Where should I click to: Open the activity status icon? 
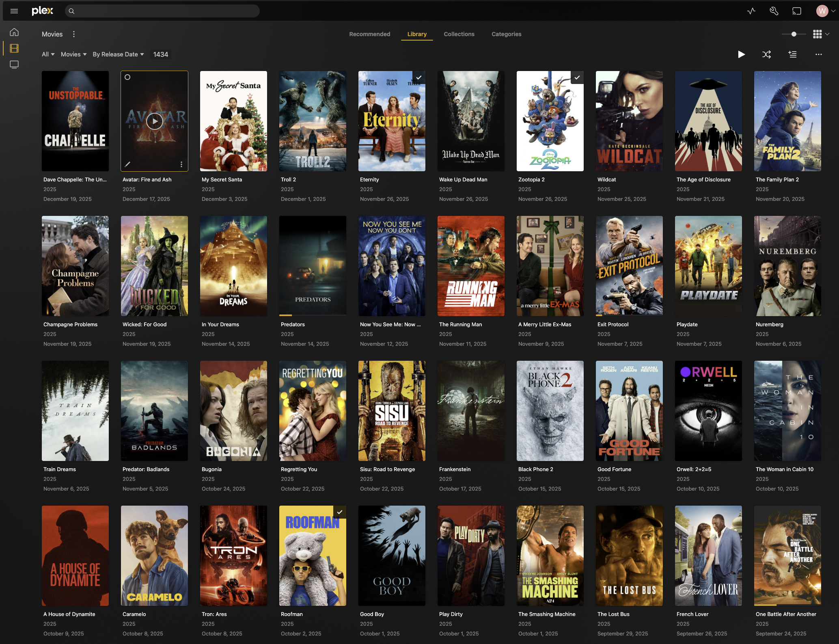751,11
